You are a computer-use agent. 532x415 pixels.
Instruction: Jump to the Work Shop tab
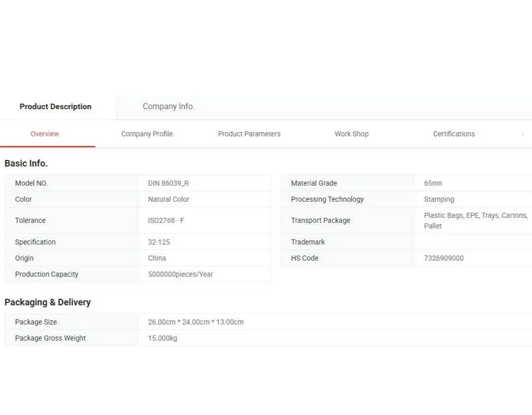click(x=351, y=134)
